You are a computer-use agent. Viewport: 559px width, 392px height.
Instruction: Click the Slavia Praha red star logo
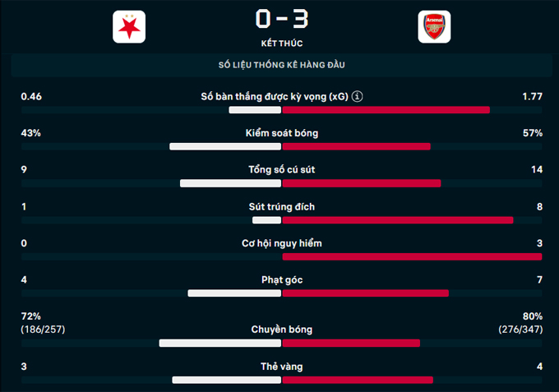128,28
